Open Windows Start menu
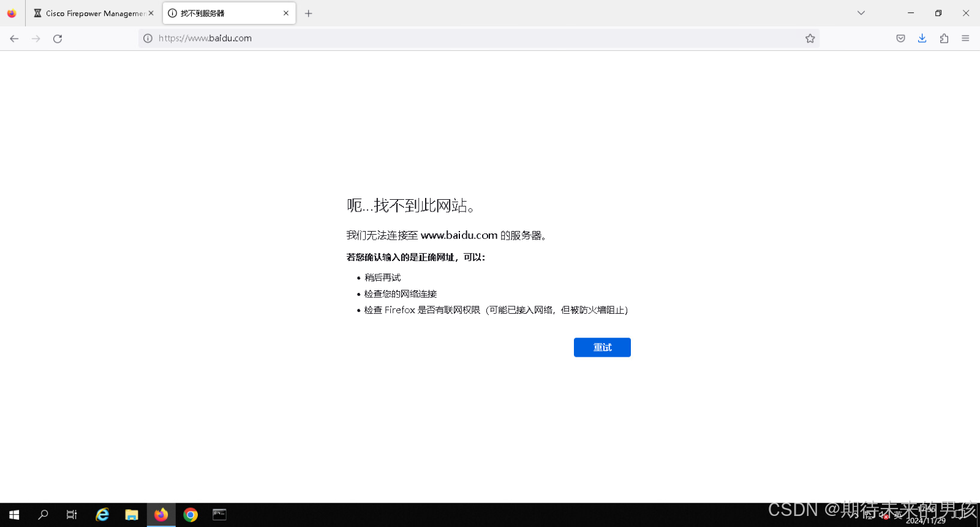Image resolution: width=980 pixels, height=527 pixels. (14, 515)
